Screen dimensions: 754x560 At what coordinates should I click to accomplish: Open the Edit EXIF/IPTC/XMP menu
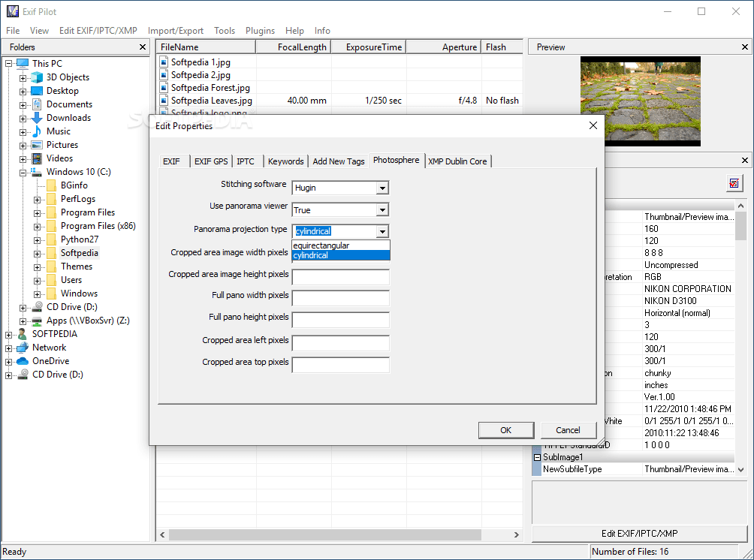point(98,31)
